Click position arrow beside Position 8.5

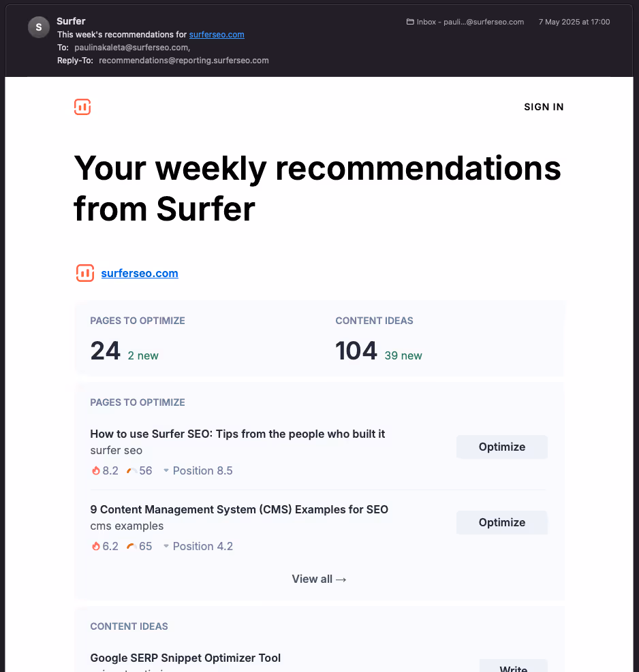(166, 471)
